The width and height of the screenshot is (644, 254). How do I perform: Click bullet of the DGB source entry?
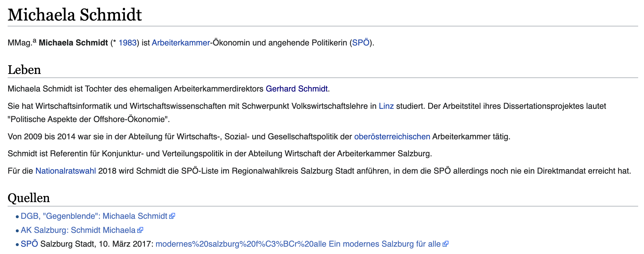(17, 217)
